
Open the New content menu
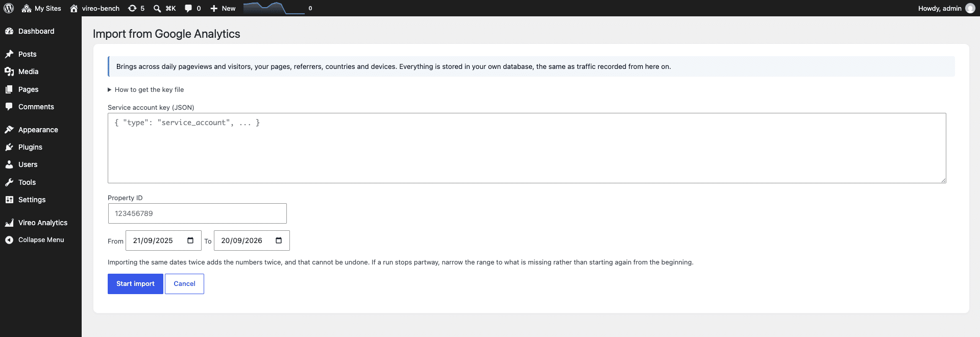tap(223, 8)
